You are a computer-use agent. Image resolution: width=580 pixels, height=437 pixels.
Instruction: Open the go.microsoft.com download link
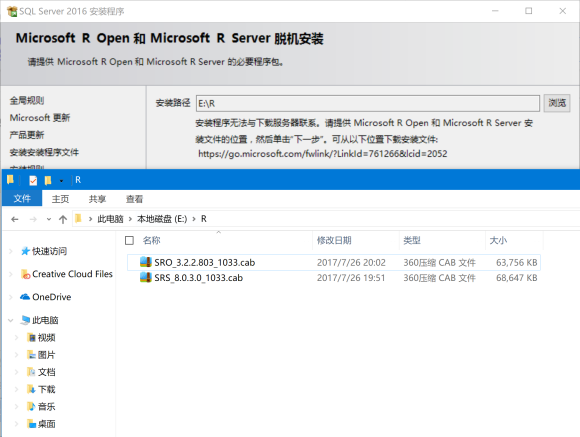323,154
